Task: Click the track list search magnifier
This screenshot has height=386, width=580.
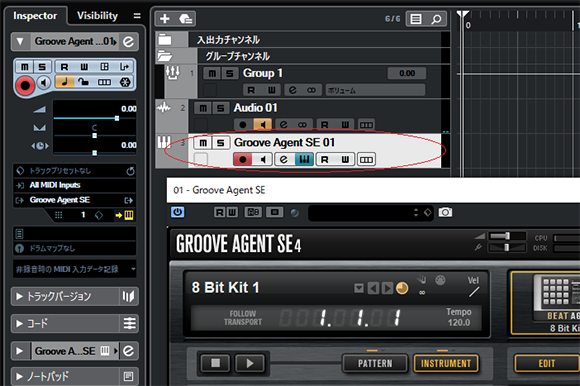Action: click(436, 19)
